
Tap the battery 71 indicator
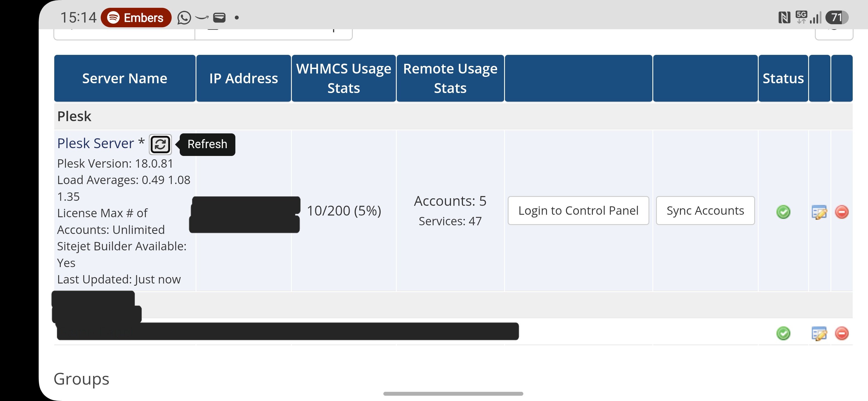837,18
